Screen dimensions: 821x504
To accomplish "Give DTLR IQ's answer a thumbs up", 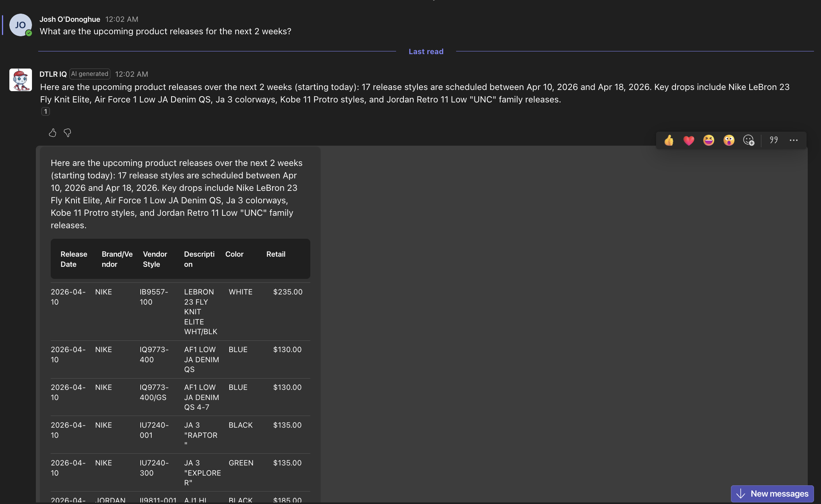I will point(53,133).
